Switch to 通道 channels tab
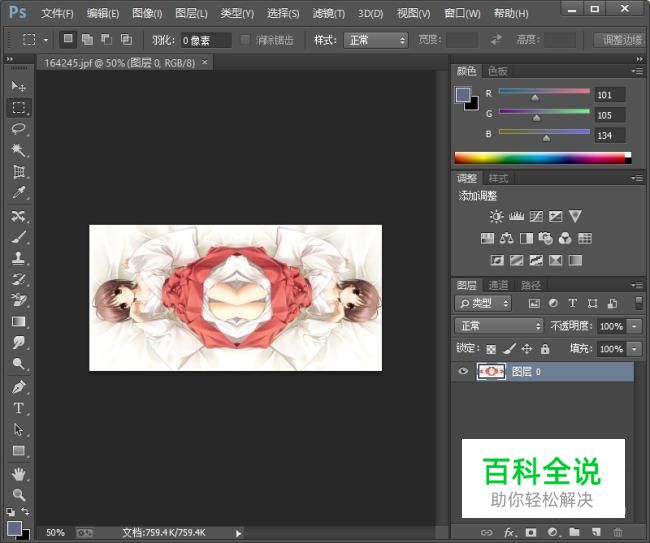 click(x=498, y=285)
